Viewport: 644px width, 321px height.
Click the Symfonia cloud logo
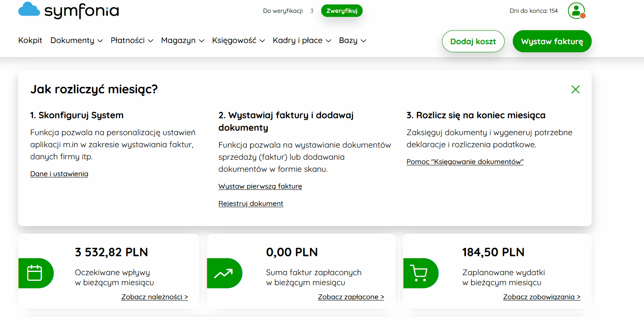[x=68, y=10]
